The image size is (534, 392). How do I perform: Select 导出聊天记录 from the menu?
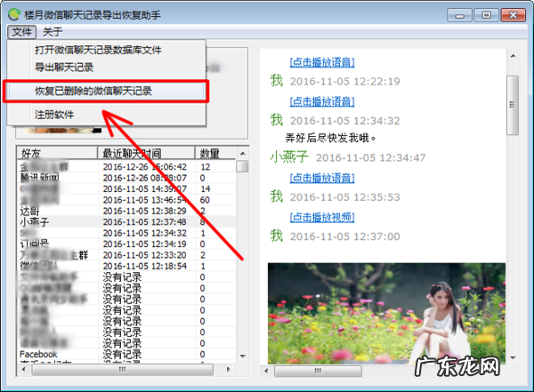pyautogui.click(x=64, y=68)
